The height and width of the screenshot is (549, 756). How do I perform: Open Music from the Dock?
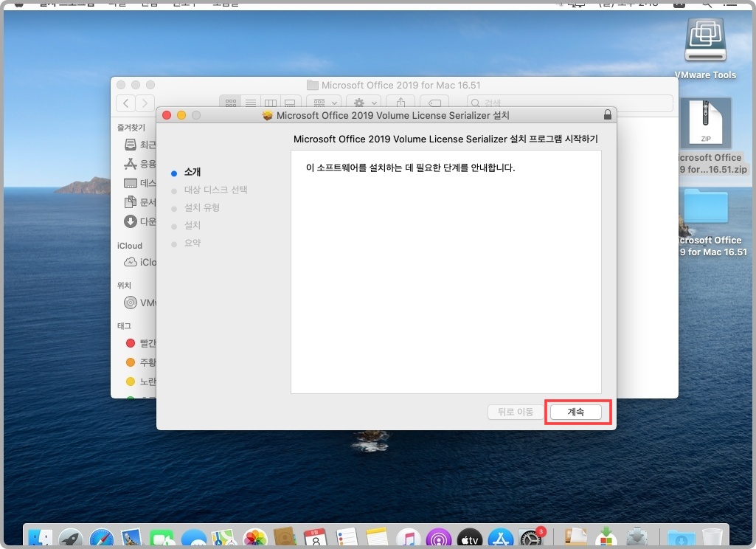click(x=408, y=538)
